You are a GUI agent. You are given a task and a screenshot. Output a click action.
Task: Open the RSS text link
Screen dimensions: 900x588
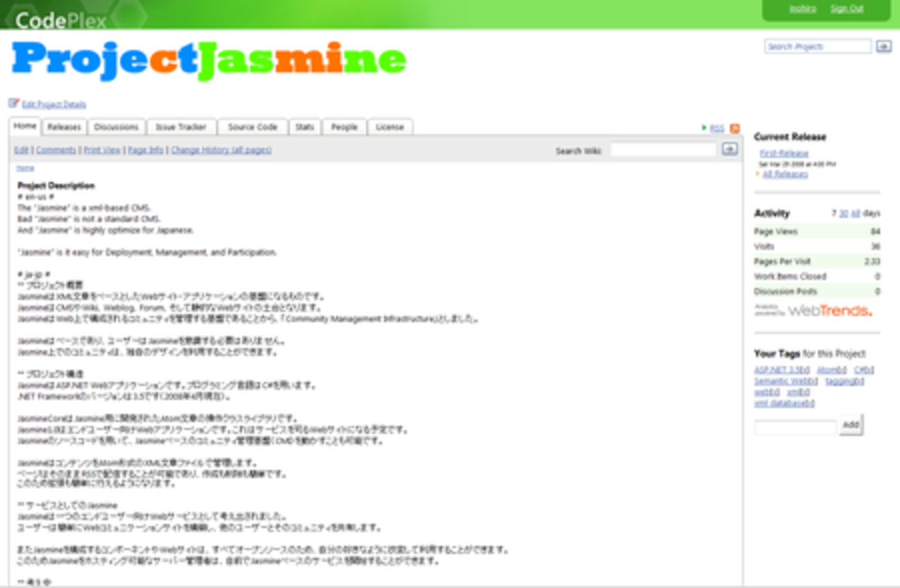coord(717,128)
